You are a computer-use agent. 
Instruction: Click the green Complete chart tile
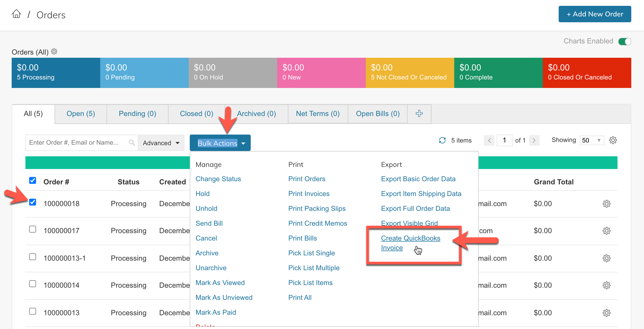498,73
